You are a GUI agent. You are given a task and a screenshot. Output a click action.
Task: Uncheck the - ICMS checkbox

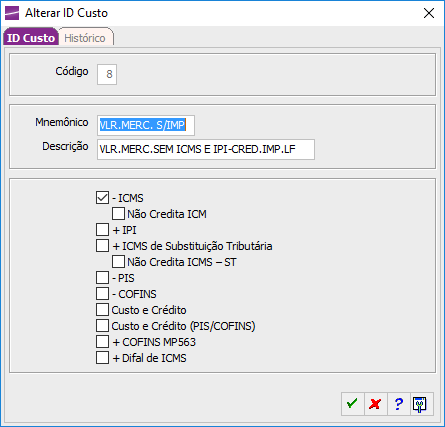(x=102, y=198)
